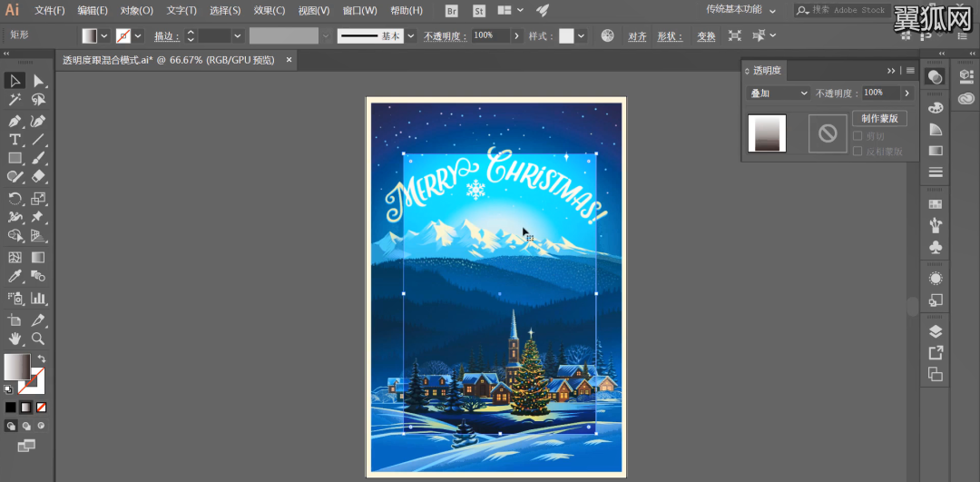Select the Puppet Warp pin tool
980x482 pixels.
tap(38, 217)
